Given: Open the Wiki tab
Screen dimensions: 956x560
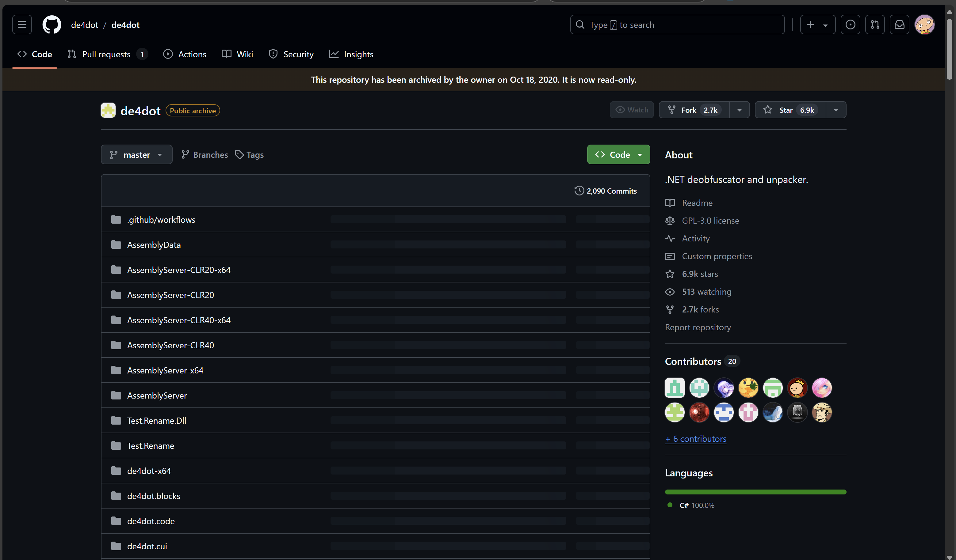Looking at the screenshot, I should click(238, 54).
